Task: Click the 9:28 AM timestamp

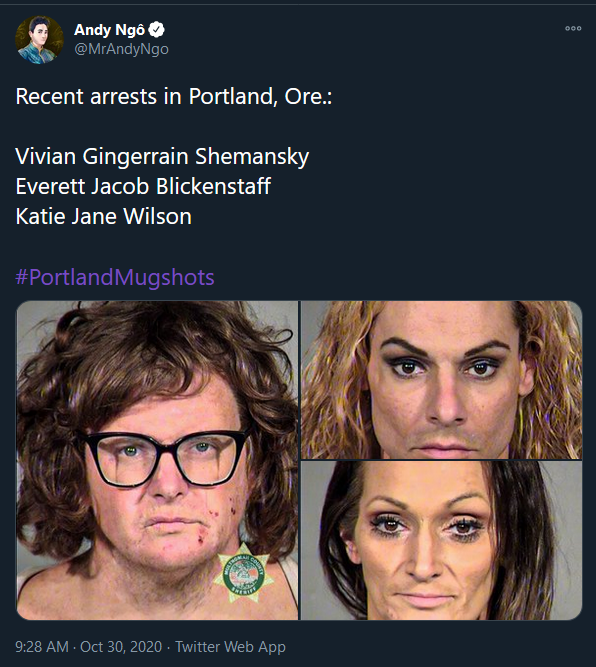Action: [x=42, y=647]
